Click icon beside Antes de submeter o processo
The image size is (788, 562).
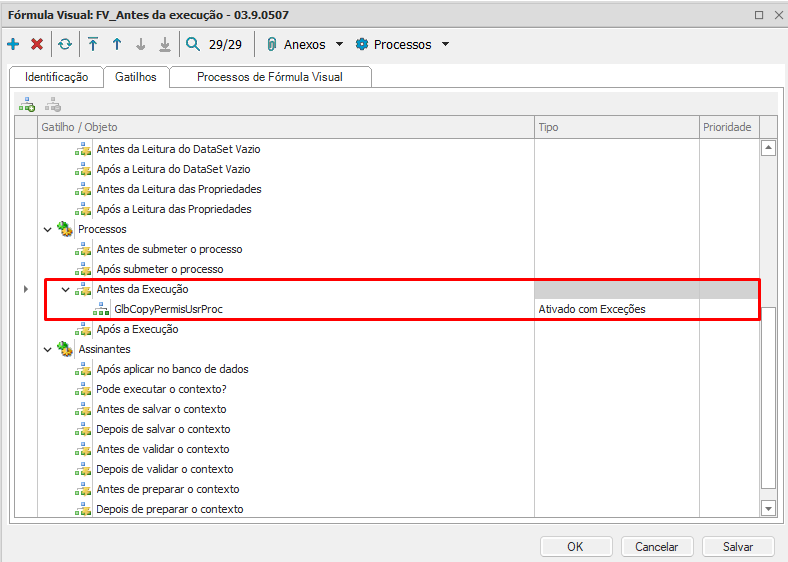pyautogui.click(x=83, y=249)
